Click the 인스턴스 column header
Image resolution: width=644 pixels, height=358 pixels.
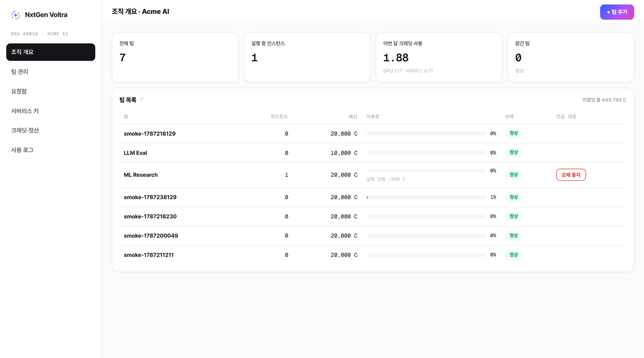coord(279,116)
